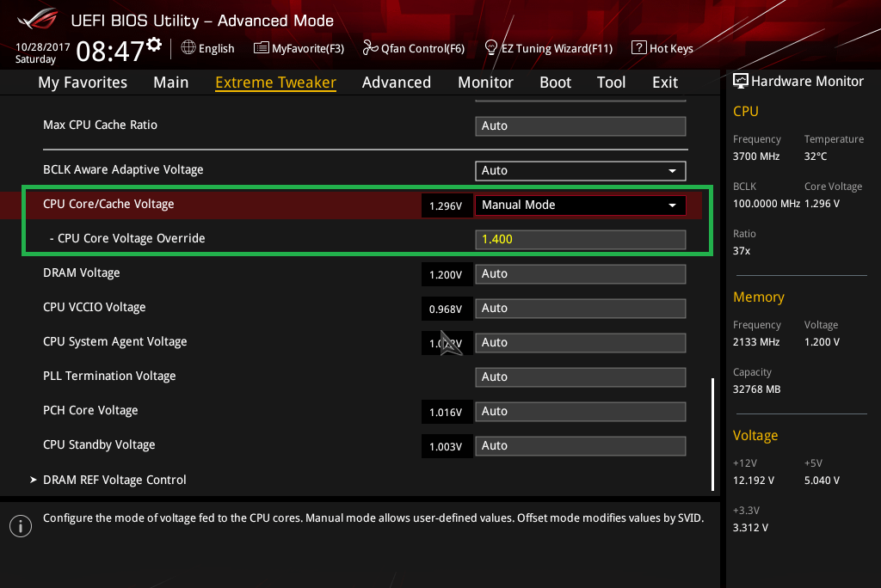Click the Hot Keys question mark icon
The height and width of the screenshot is (588, 881).
[x=639, y=48]
